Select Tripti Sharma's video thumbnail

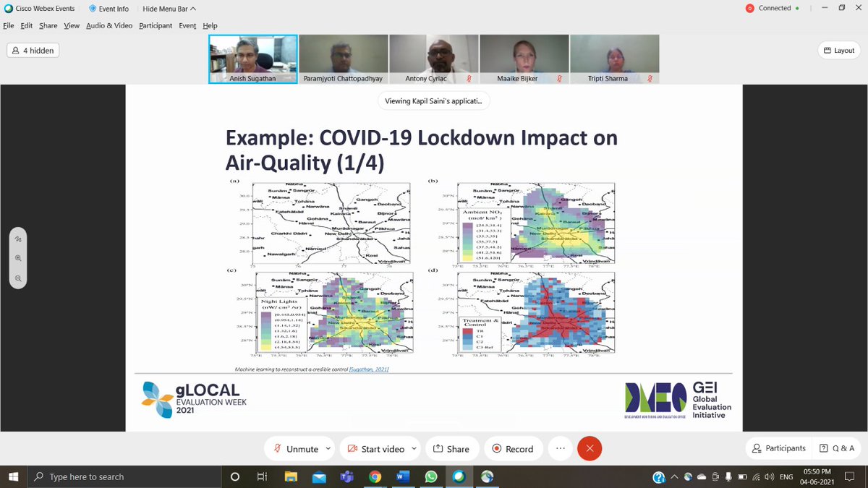[614, 59]
